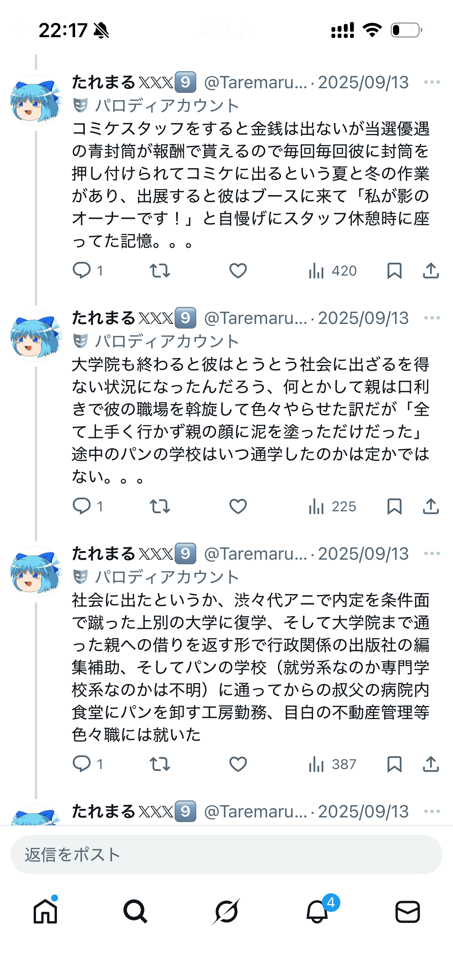This screenshot has height=980, width=453.
Task: Like the post with 225 views
Action: coord(238,506)
